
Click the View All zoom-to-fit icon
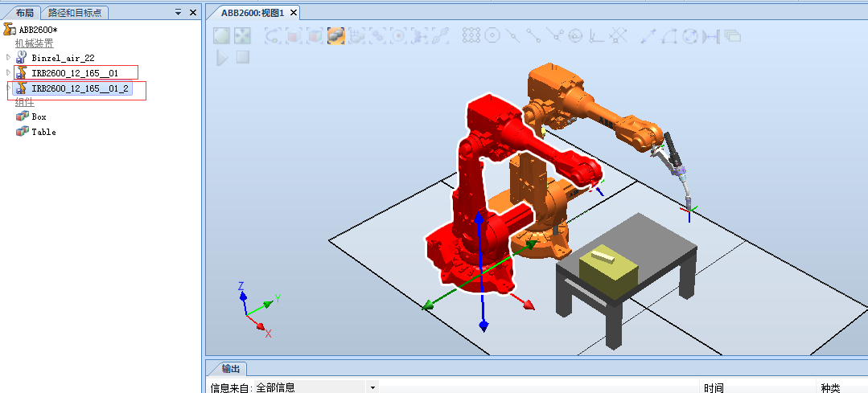tap(221, 36)
